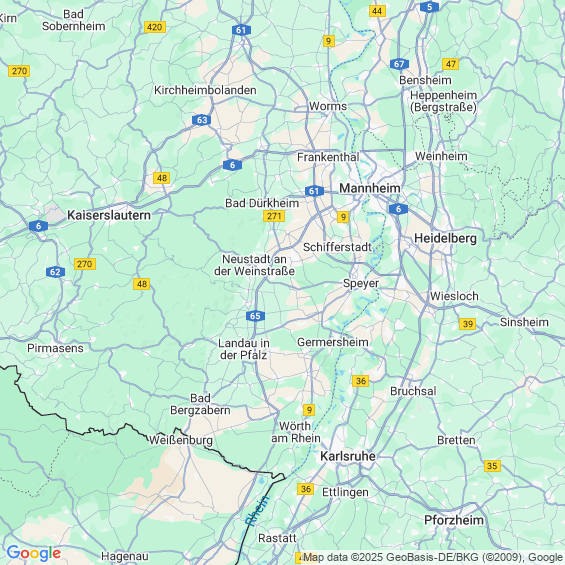
Task: Click the Speyer town label
Action: tap(361, 284)
